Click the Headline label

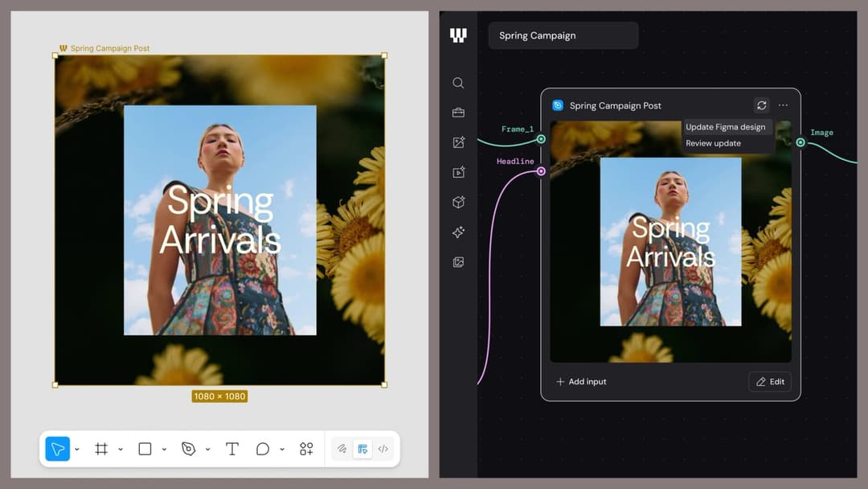515,161
